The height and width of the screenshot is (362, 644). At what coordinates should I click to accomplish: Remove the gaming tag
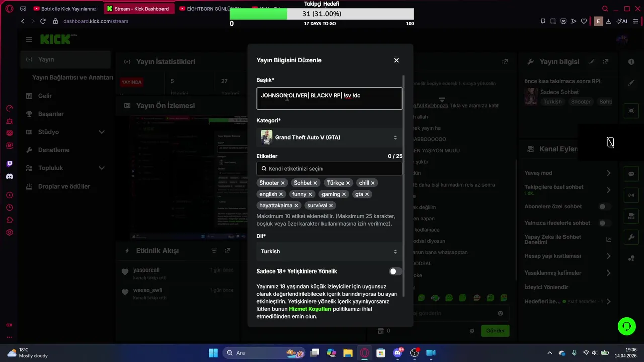click(x=344, y=194)
